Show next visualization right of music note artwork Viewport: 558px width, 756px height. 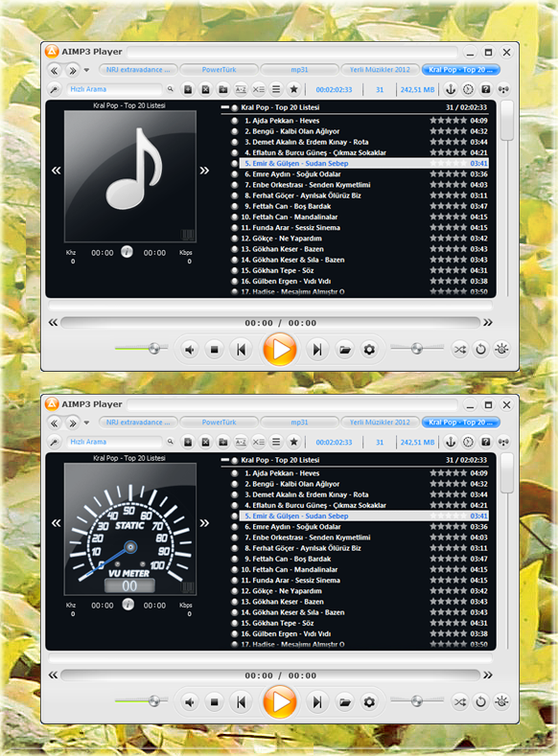pyautogui.click(x=204, y=171)
